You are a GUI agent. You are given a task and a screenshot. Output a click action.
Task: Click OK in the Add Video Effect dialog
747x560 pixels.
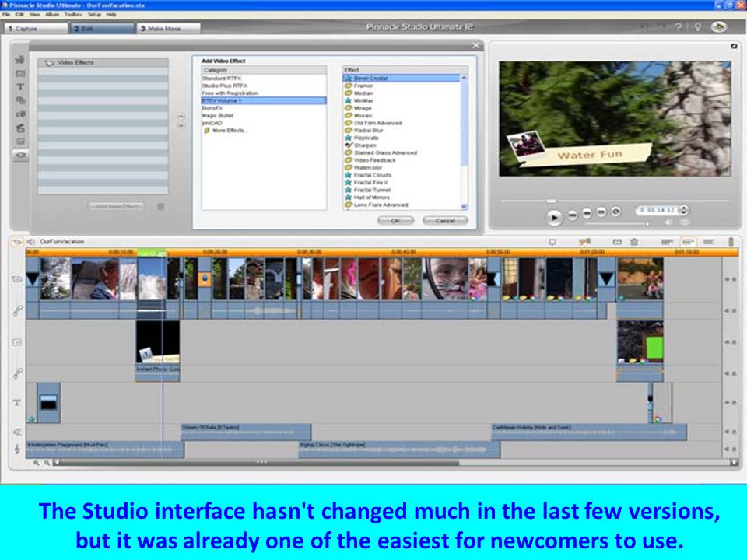click(x=395, y=221)
